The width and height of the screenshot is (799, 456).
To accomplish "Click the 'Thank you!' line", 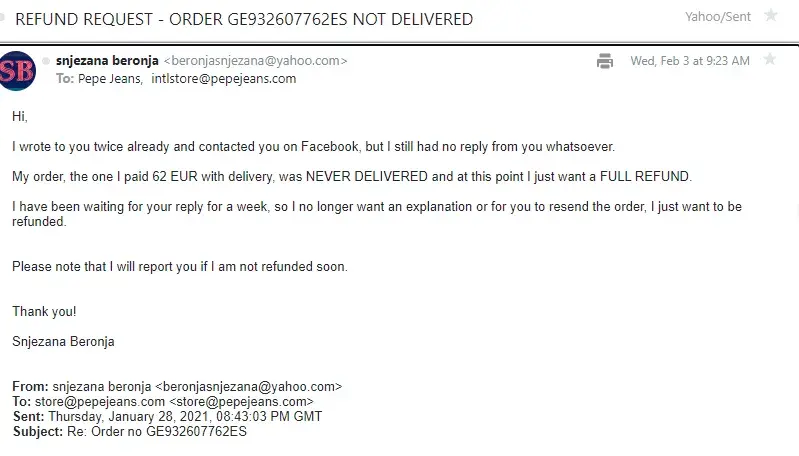I will coord(44,311).
